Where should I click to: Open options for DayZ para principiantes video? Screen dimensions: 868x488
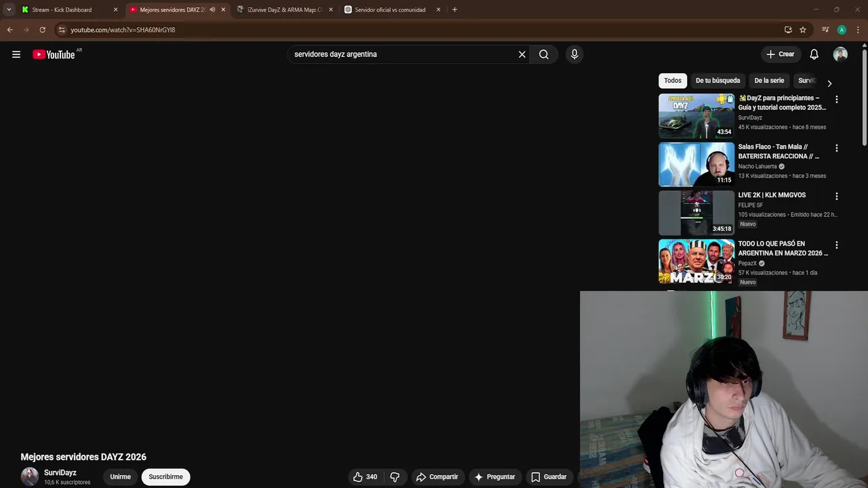836,99
